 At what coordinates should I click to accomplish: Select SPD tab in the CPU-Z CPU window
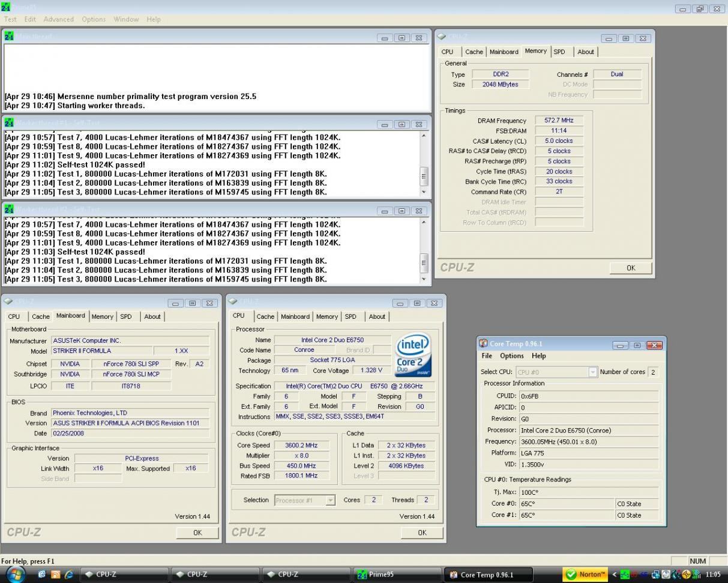(x=350, y=316)
